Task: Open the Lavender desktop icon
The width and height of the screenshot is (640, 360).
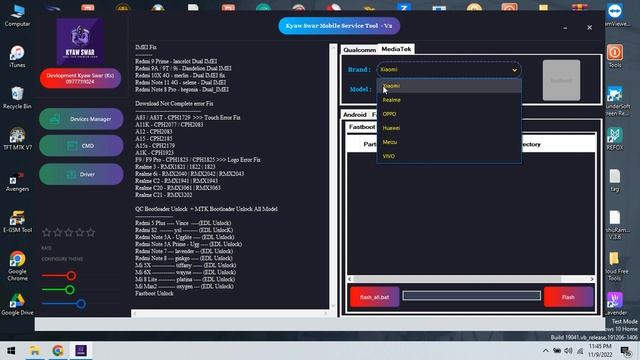Action: (616, 304)
